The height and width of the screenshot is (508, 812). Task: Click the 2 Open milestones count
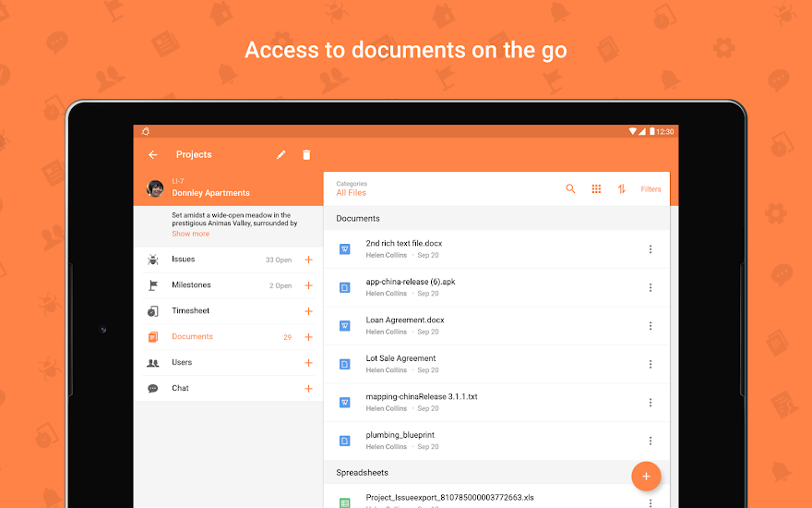point(281,285)
